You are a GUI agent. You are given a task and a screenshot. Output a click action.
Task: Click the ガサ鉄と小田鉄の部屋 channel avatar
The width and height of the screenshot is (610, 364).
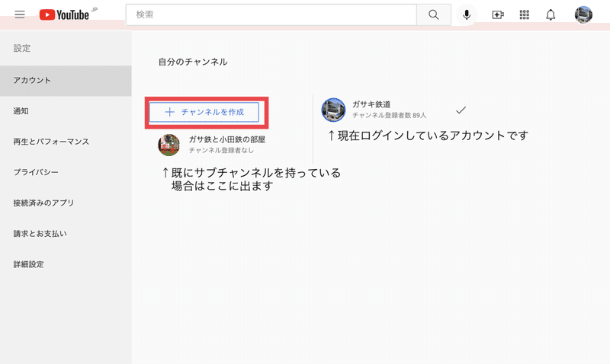(x=169, y=145)
